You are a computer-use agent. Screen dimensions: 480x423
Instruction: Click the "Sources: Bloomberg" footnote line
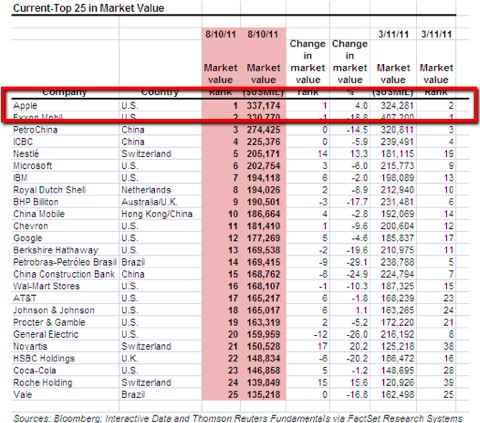click(x=238, y=418)
